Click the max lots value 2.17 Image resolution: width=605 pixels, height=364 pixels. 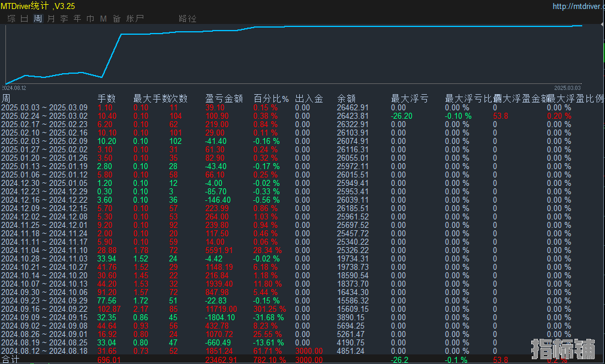pyautogui.click(x=141, y=309)
